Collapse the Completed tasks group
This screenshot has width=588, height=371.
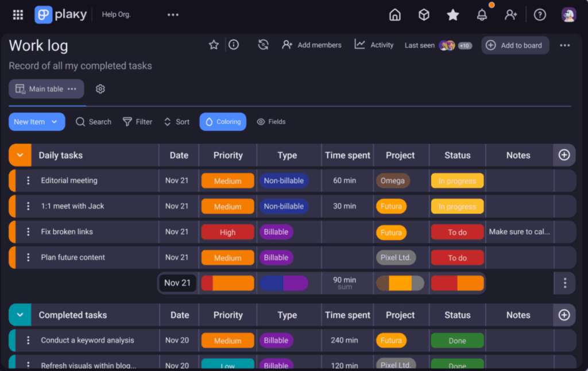coord(20,315)
